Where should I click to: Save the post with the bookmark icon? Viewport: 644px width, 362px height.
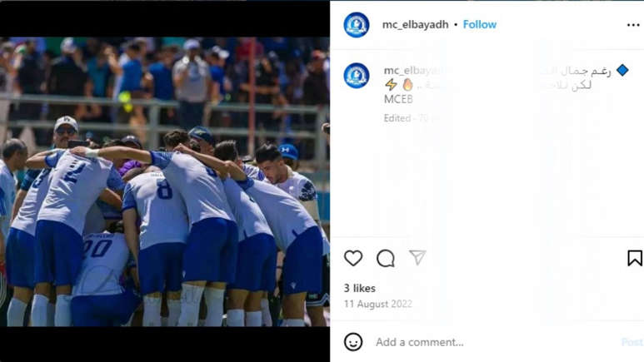[x=635, y=258]
